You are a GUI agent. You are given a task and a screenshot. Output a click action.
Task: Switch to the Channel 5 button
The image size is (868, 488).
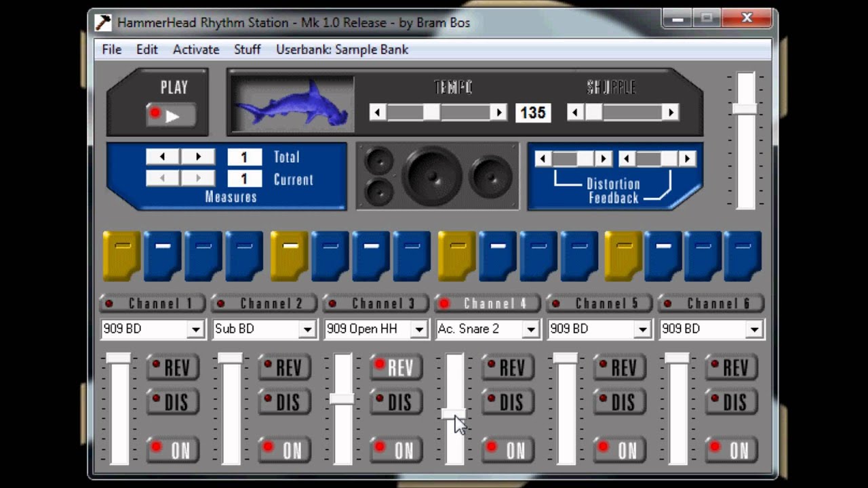[599, 304]
